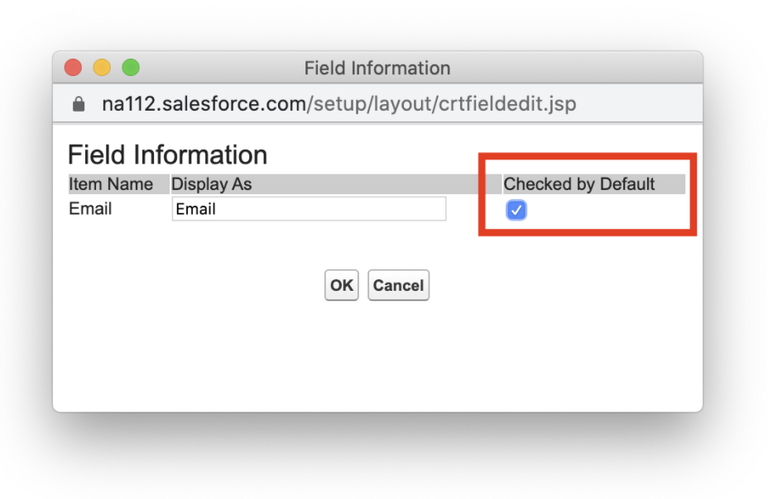Select the Item Name column header
This screenshot has height=499, width=768.
(x=111, y=184)
